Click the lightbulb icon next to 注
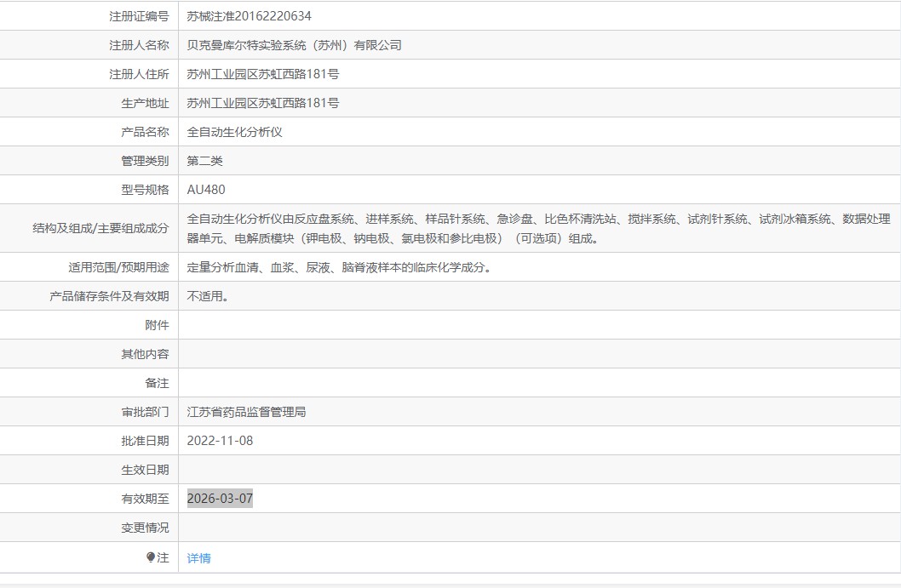The height and width of the screenshot is (588, 901). tap(151, 557)
